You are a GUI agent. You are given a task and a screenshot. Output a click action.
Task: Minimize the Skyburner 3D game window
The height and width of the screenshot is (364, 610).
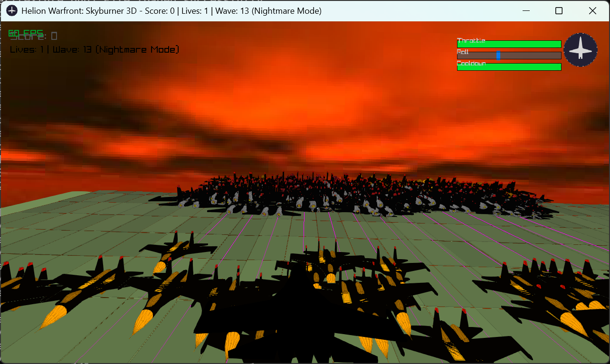coord(526,11)
